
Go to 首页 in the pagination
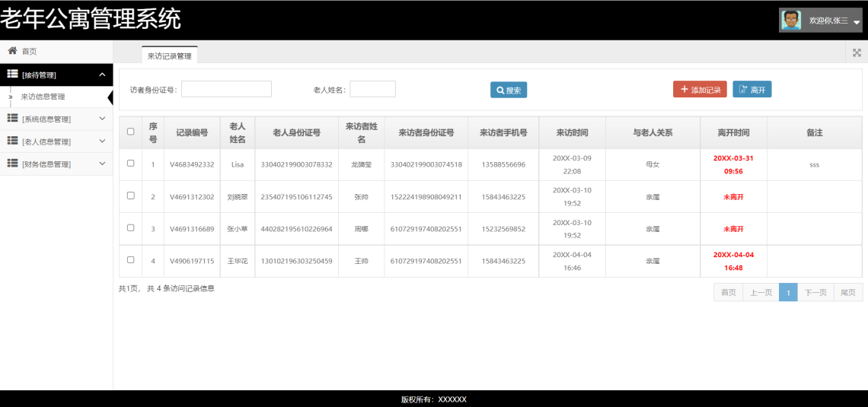click(729, 293)
